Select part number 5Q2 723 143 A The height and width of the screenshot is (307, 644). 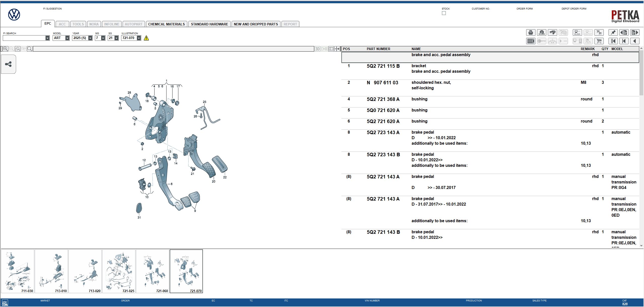point(383,133)
